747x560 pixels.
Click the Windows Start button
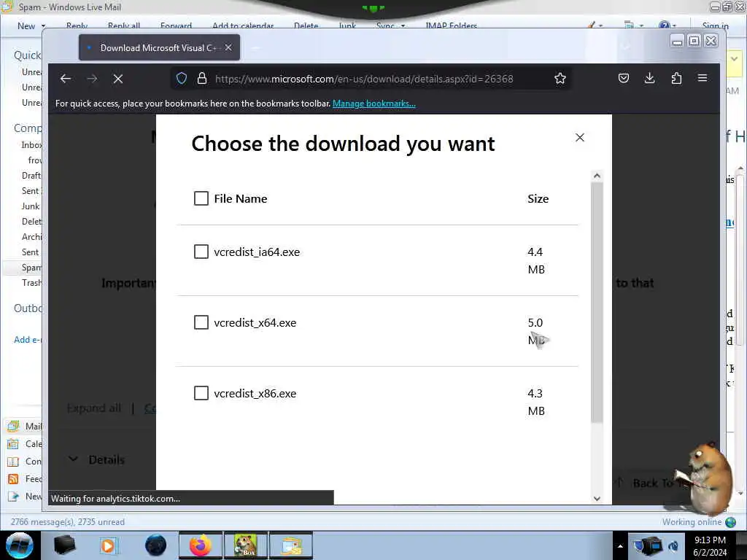(20, 545)
